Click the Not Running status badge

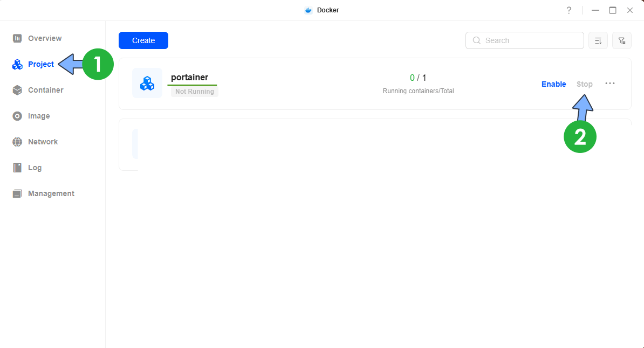[194, 91]
